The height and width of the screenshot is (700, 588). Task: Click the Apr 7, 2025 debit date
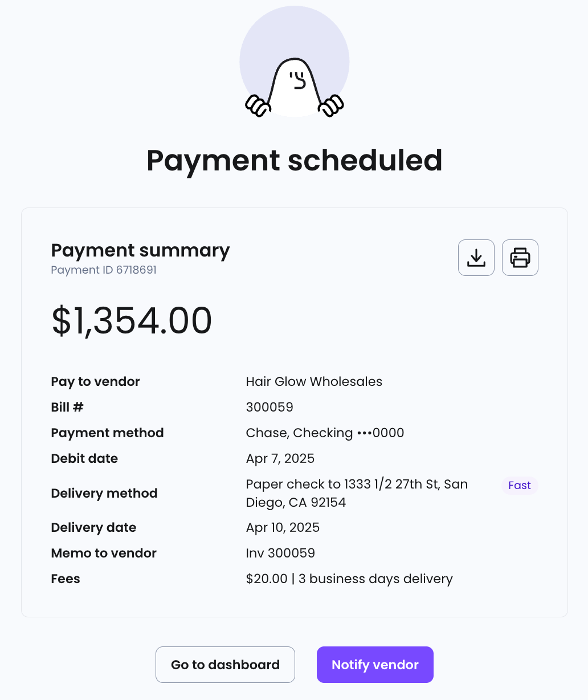click(280, 458)
